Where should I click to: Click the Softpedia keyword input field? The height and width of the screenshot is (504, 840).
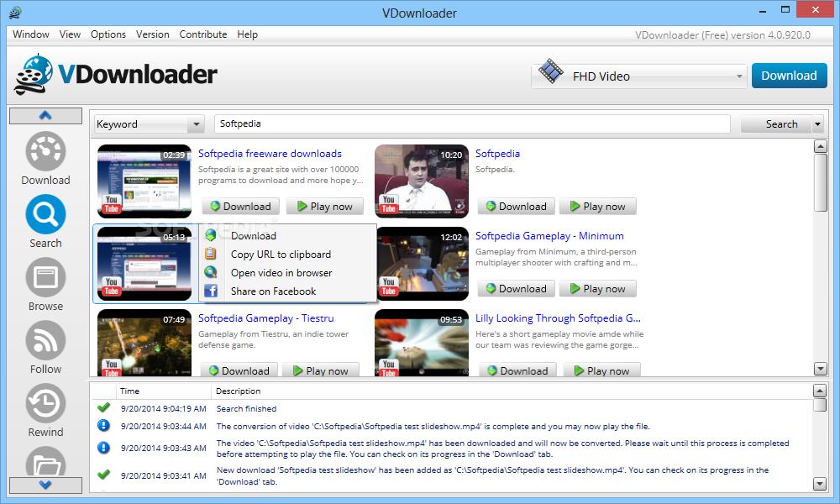point(472,123)
